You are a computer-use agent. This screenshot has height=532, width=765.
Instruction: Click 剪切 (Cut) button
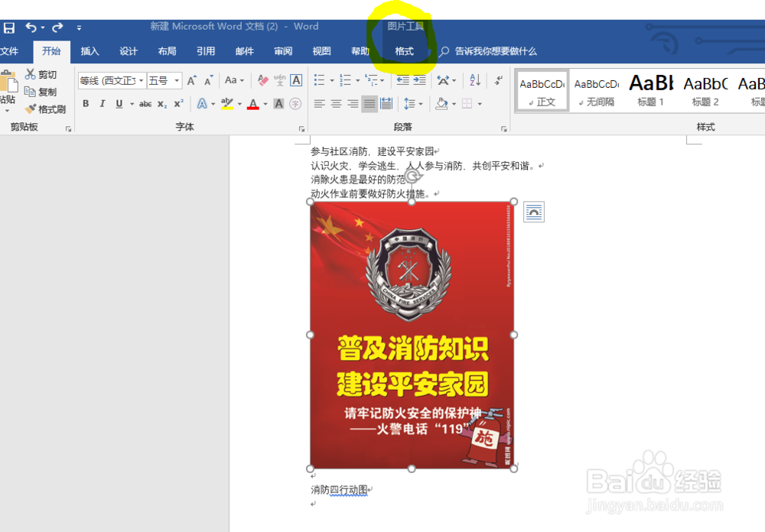tap(41, 74)
